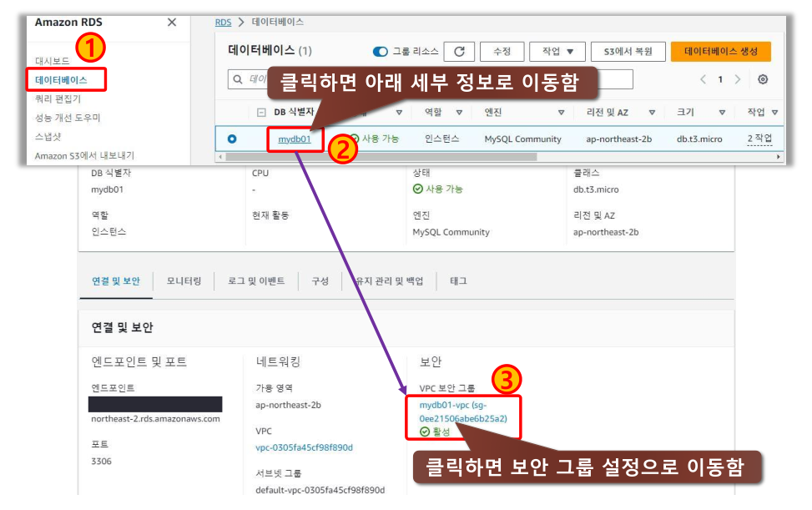This screenshot has width=812, height=510.
Task: Go to the previous page arrow
Action: pyautogui.click(x=703, y=79)
